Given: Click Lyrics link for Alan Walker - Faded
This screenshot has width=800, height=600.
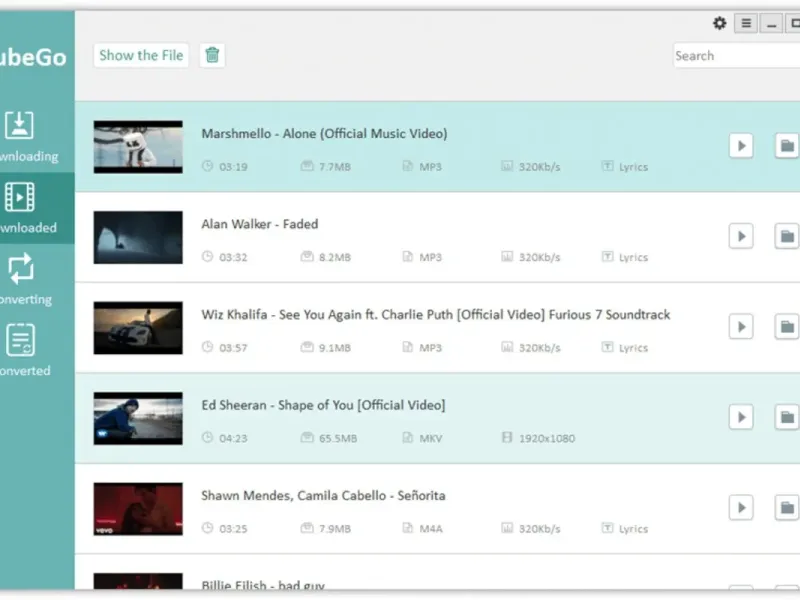Looking at the screenshot, I should pyautogui.click(x=625, y=258).
